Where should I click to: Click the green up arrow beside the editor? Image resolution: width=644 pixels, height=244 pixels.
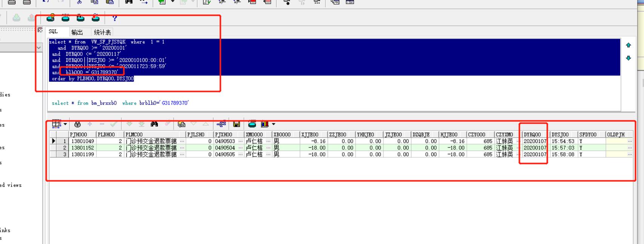coord(629,45)
